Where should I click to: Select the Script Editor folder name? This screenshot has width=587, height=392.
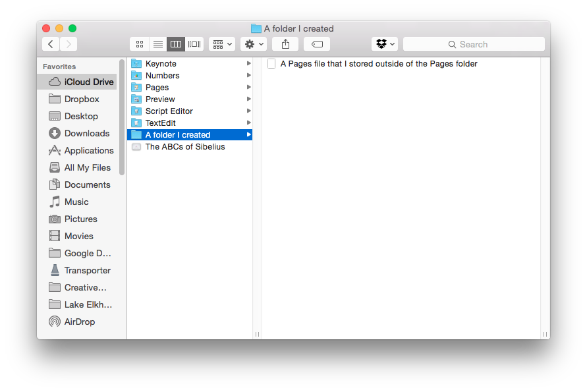pos(169,111)
